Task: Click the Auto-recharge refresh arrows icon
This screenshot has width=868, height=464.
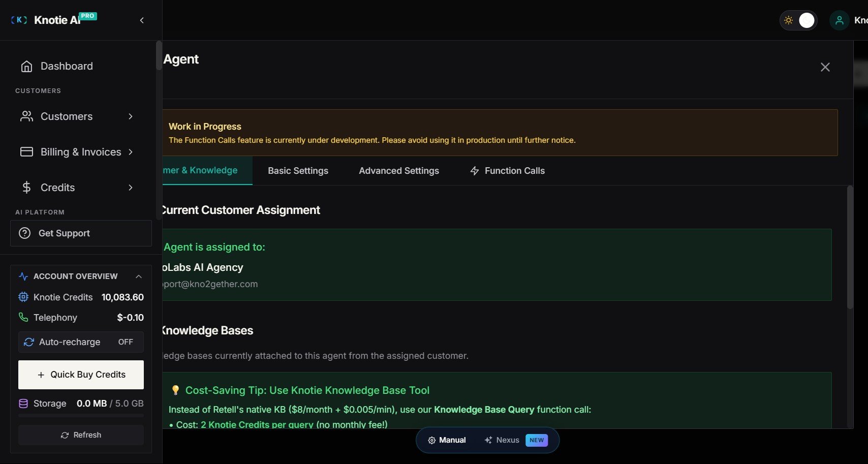Action: 29,342
